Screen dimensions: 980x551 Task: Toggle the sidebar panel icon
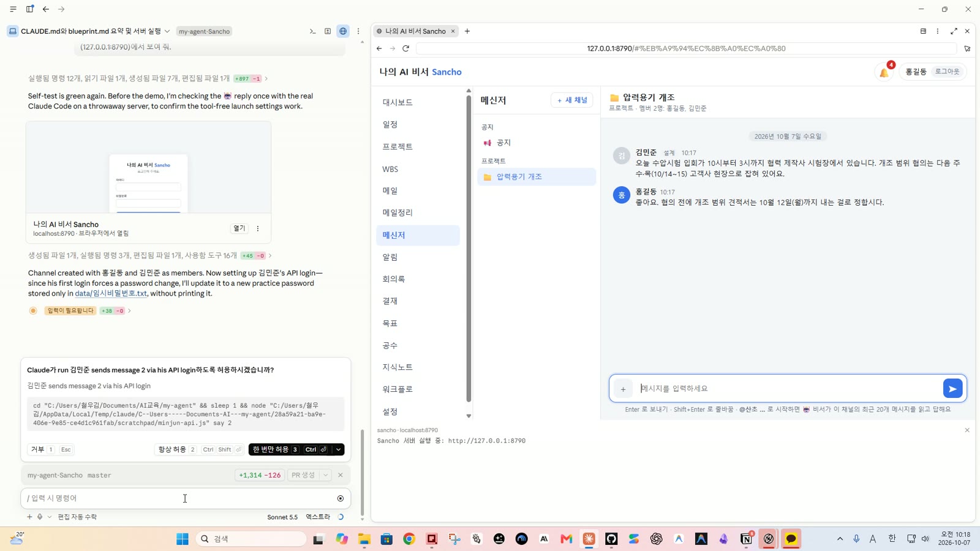(29, 9)
